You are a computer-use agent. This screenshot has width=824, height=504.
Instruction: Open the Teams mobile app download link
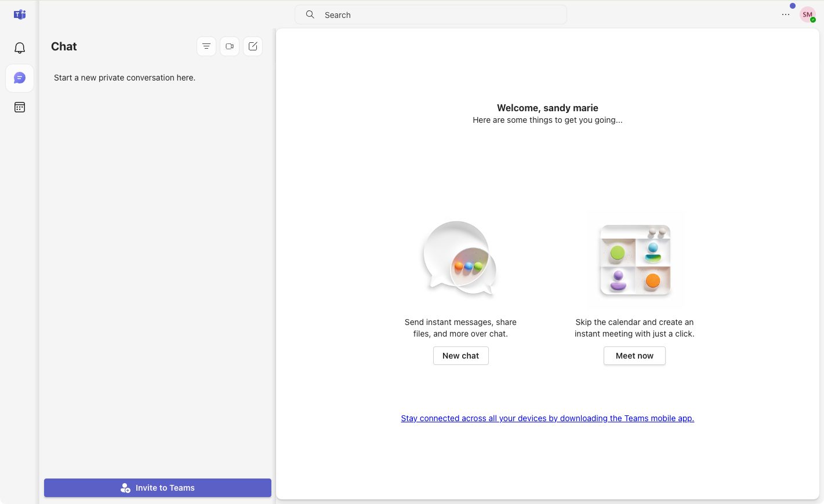click(x=547, y=418)
